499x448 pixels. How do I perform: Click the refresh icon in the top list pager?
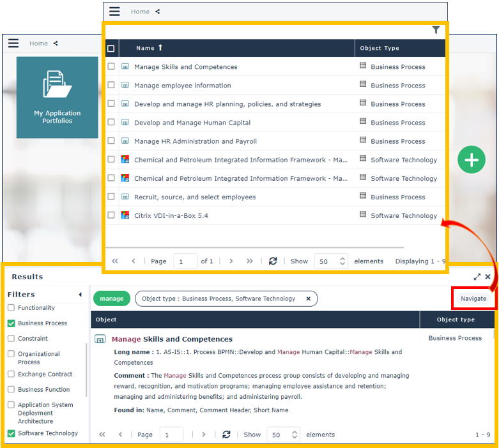click(273, 261)
